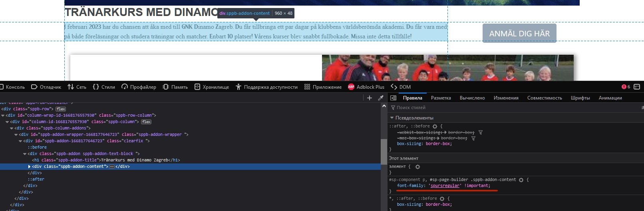Open the devtools dock mode icon

tap(637, 87)
